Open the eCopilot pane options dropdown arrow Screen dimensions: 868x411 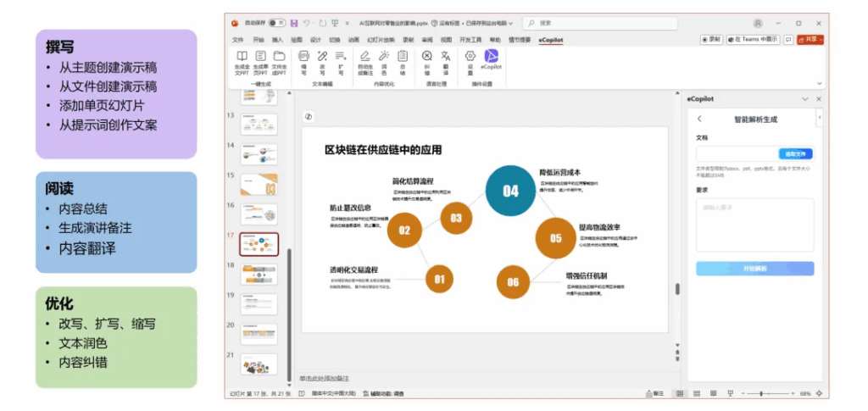pyautogui.click(x=807, y=99)
